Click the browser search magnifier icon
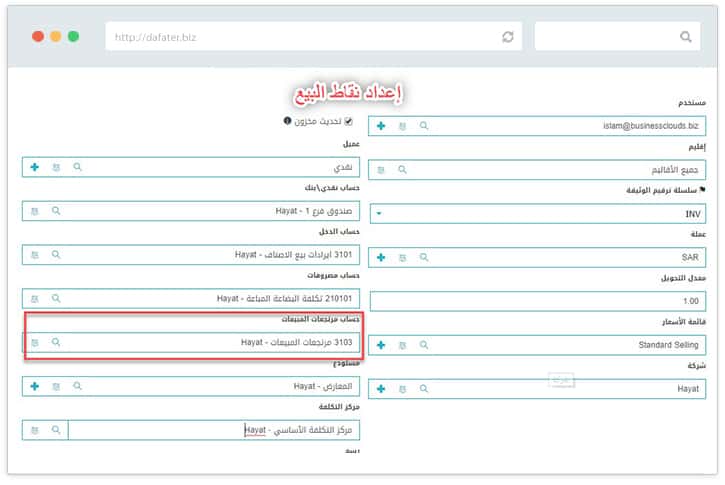The image size is (725, 485). 686,37
